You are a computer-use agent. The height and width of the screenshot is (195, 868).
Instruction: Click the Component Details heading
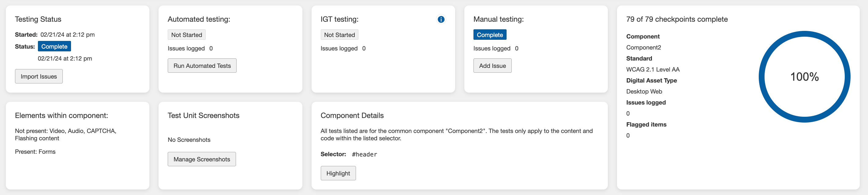point(352,116)
